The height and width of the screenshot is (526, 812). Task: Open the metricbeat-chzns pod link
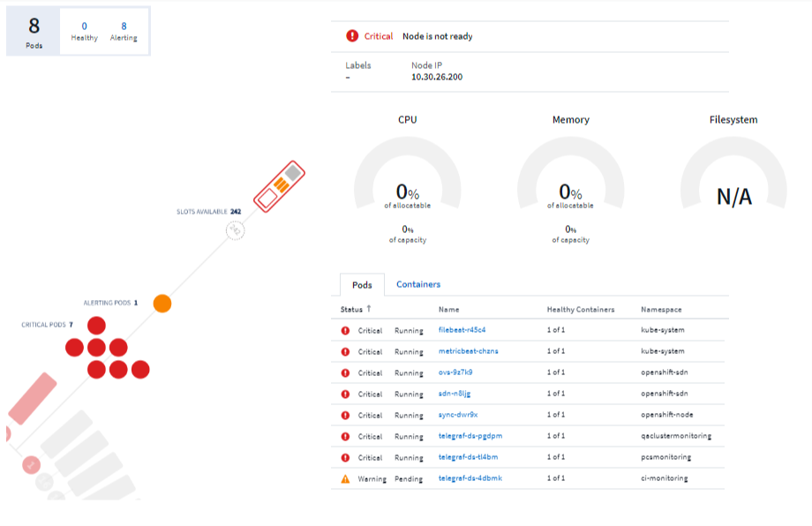[468, 351]
